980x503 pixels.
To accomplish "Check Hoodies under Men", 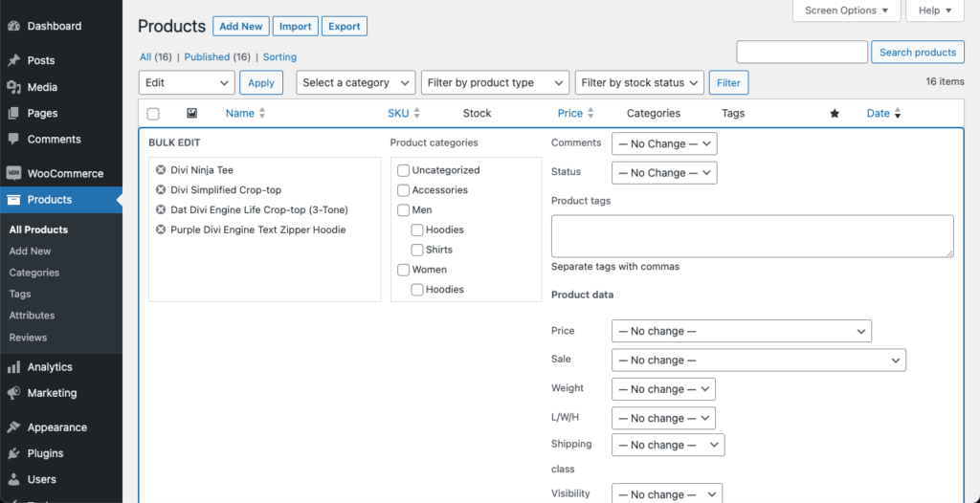I will pyautogui.click(x=417, y=230).
